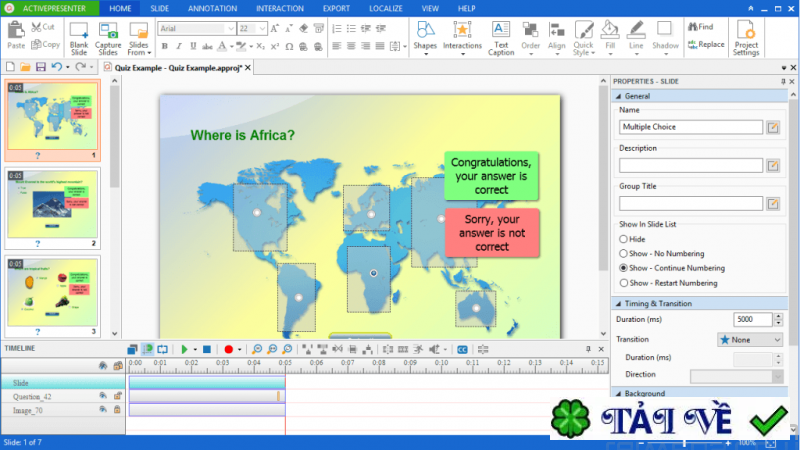800x450 pixels.
Task: Open Project Settings
Action: tap(745, 36)
